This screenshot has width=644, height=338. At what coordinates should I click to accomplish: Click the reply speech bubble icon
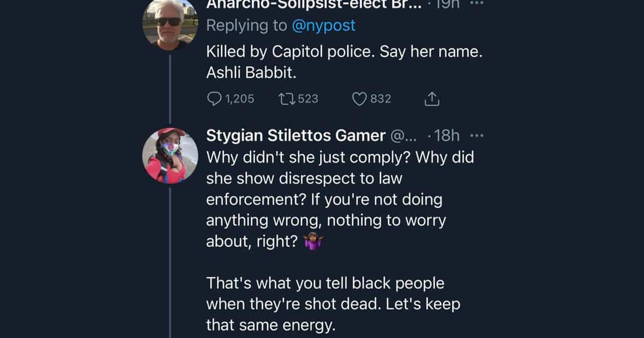tap(214, 99)
